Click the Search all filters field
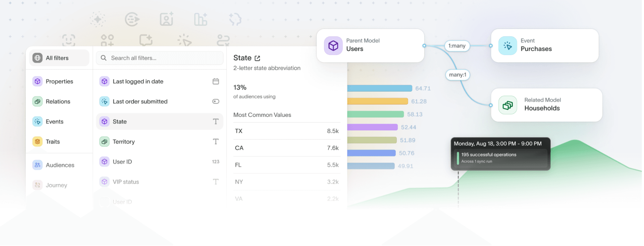The width and height of the screenshot is (644, 246). tap(164, 58)
